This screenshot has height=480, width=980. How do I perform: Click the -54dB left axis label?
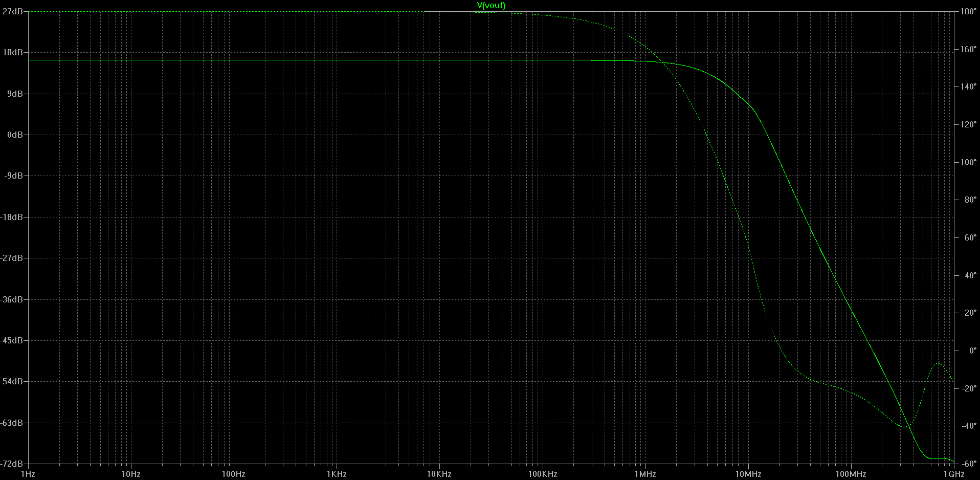(11, 381)
